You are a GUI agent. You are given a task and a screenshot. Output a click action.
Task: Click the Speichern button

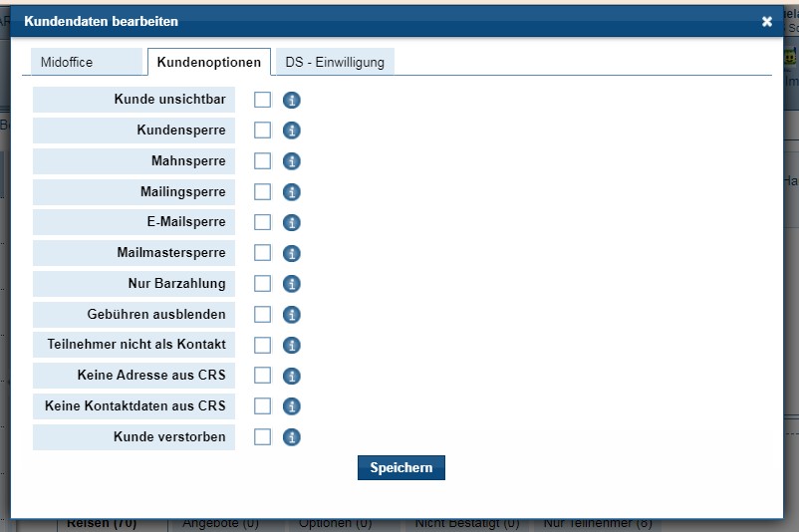(x=400, y=467)
